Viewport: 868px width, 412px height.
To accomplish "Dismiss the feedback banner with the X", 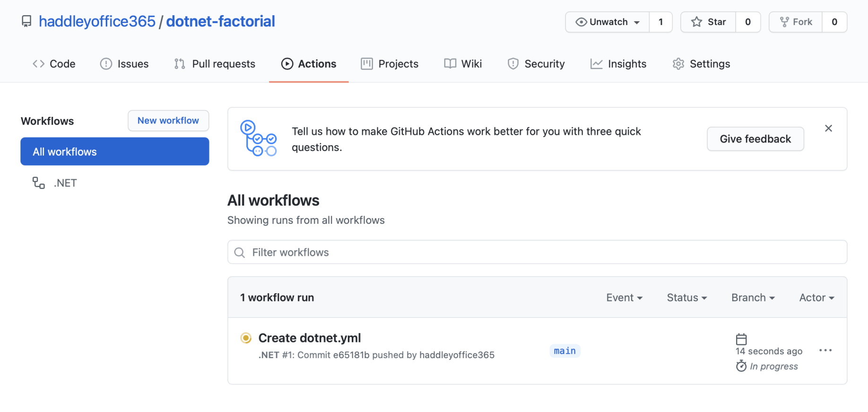I will 828,128.
